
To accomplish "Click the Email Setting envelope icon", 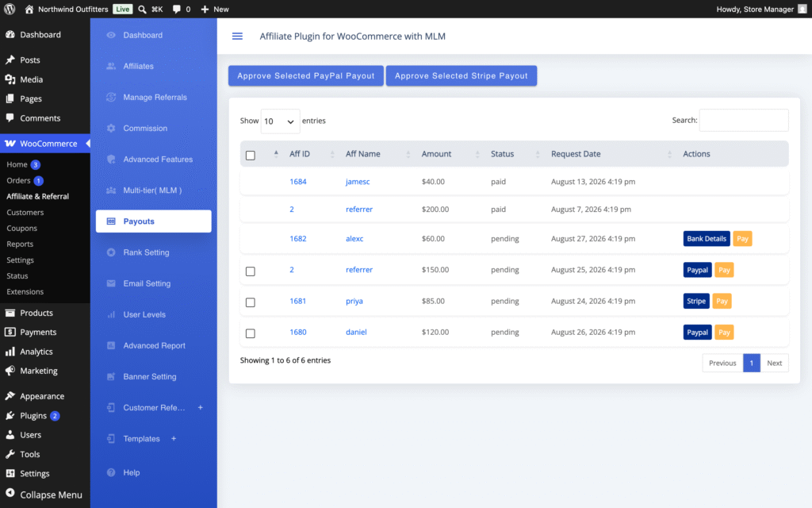I will [x=111, y=283].
